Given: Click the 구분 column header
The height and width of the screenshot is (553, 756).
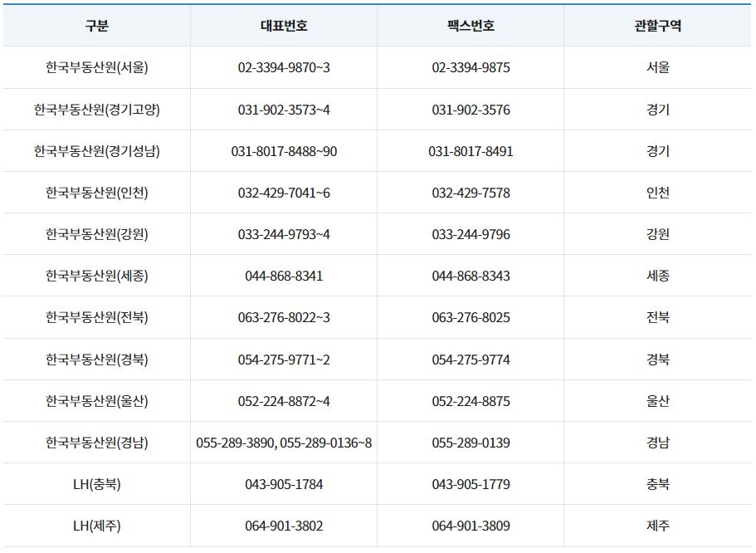Looking at the screenshot, I should click(x=98, y=26).
